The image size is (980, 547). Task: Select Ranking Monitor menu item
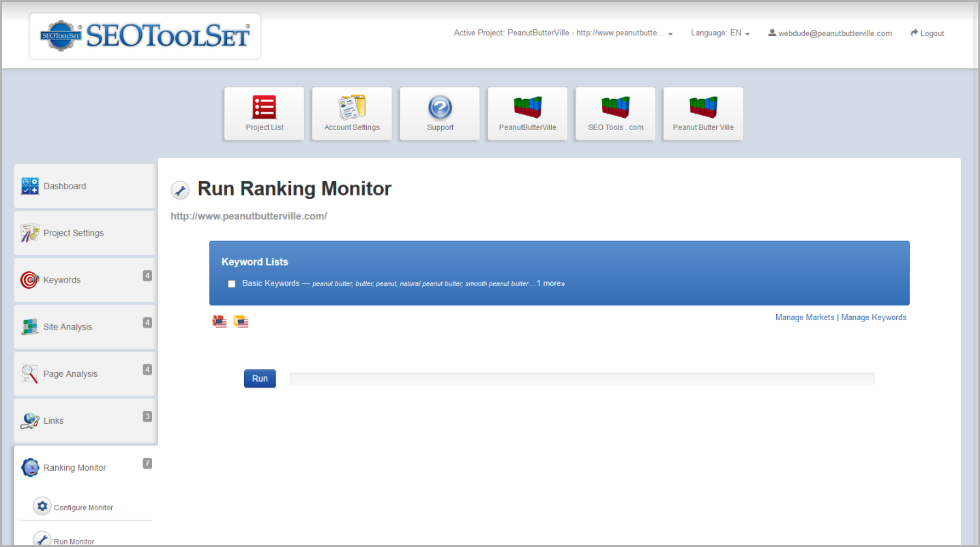85,467
